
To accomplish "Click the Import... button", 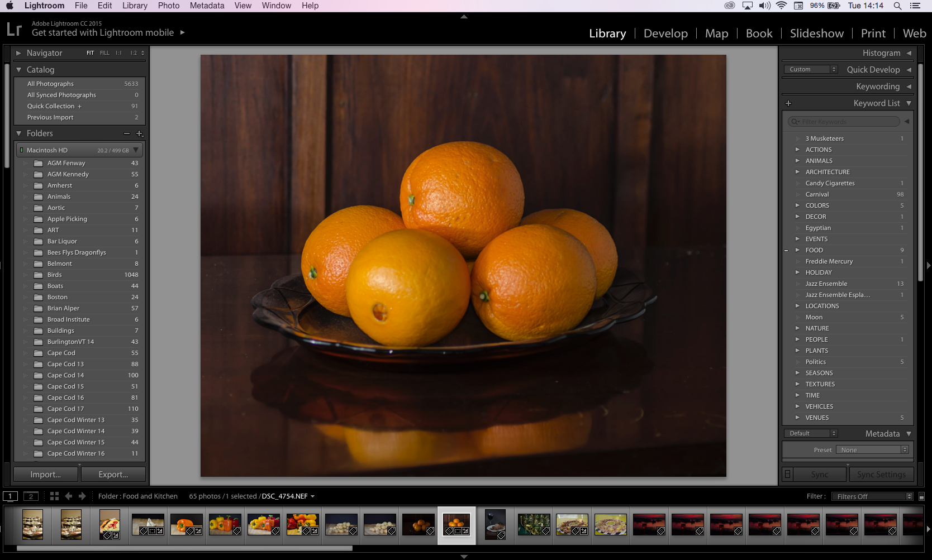I will pyautogui.click(x=46, y=475).
